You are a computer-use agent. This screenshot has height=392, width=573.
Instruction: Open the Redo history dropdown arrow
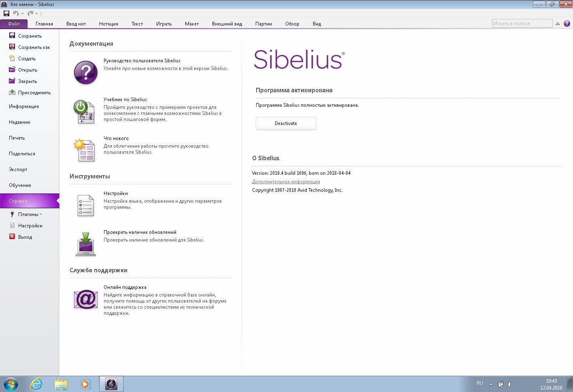click(x=36, y=14)
